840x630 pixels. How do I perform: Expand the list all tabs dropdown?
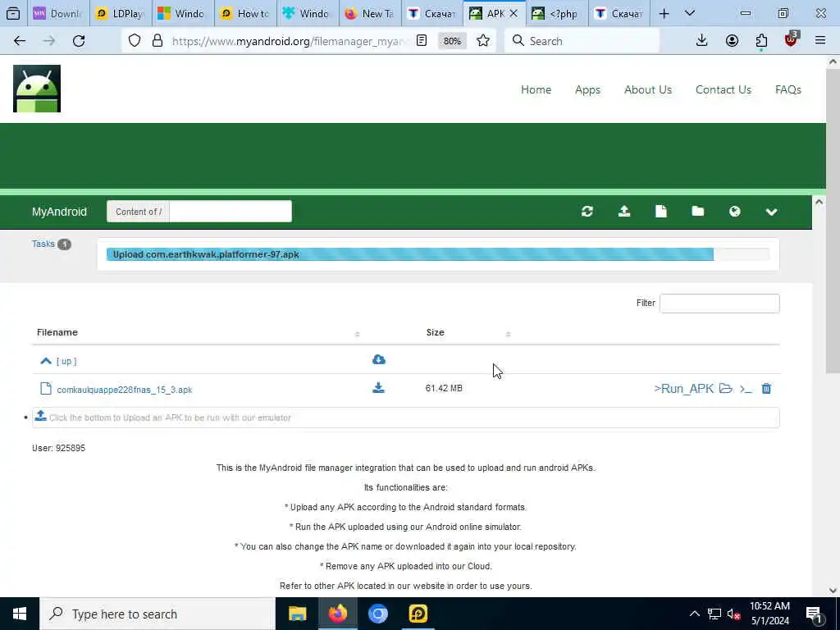pos(690,13)
